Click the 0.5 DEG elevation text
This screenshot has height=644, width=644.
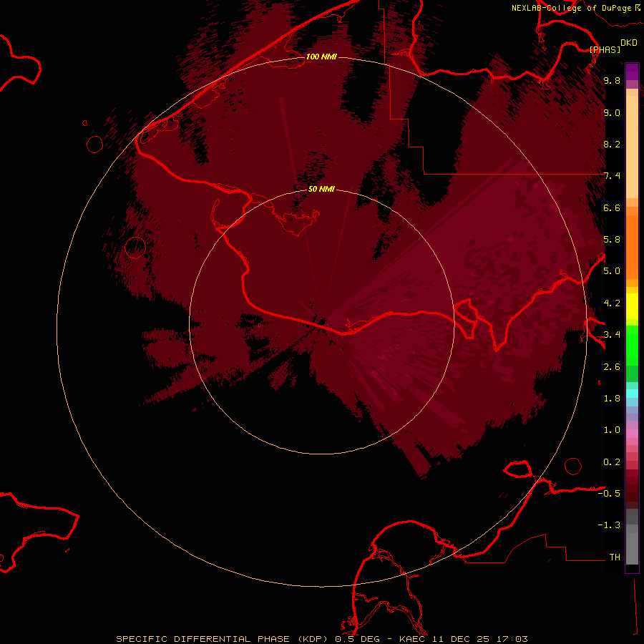[357, 639]
